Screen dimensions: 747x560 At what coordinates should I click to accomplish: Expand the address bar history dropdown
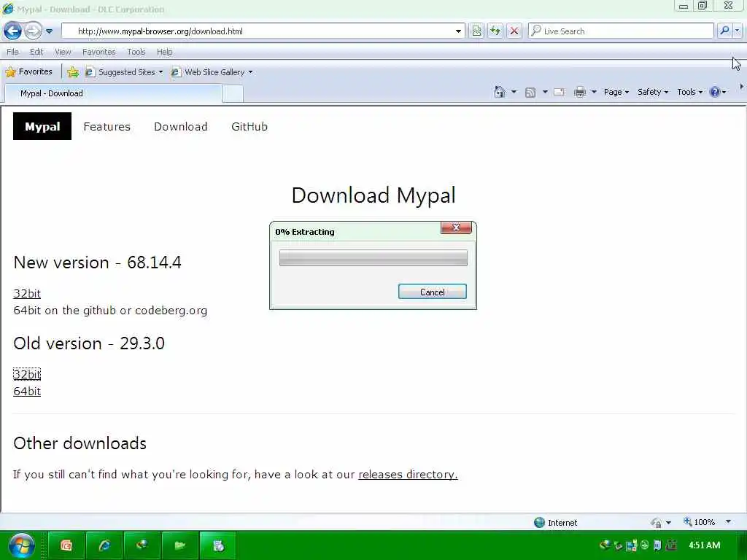458,31
